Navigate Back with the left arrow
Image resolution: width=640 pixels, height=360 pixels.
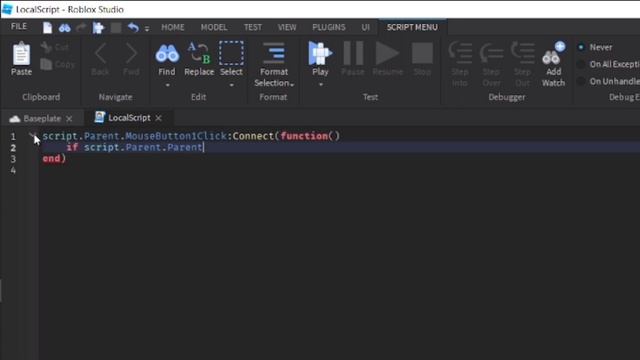click(x=100, y=53)
